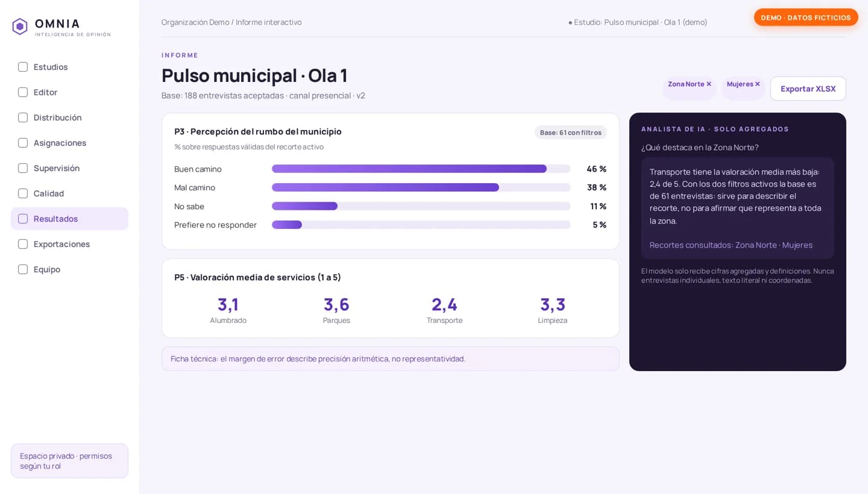Image resolution: width=868 pixels, height=494 pixels.
Task: Export the report with Exportar XLSX
Action: (808, 89)
